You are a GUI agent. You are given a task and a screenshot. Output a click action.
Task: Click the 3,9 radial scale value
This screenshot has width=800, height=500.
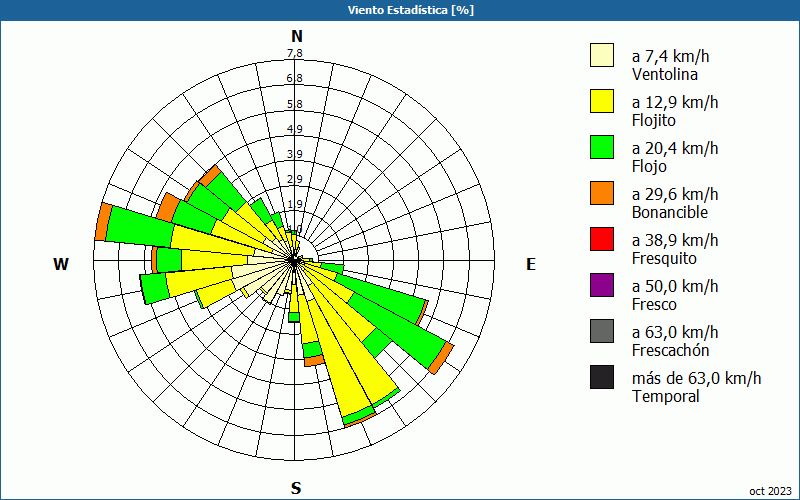tap(294, 154)
